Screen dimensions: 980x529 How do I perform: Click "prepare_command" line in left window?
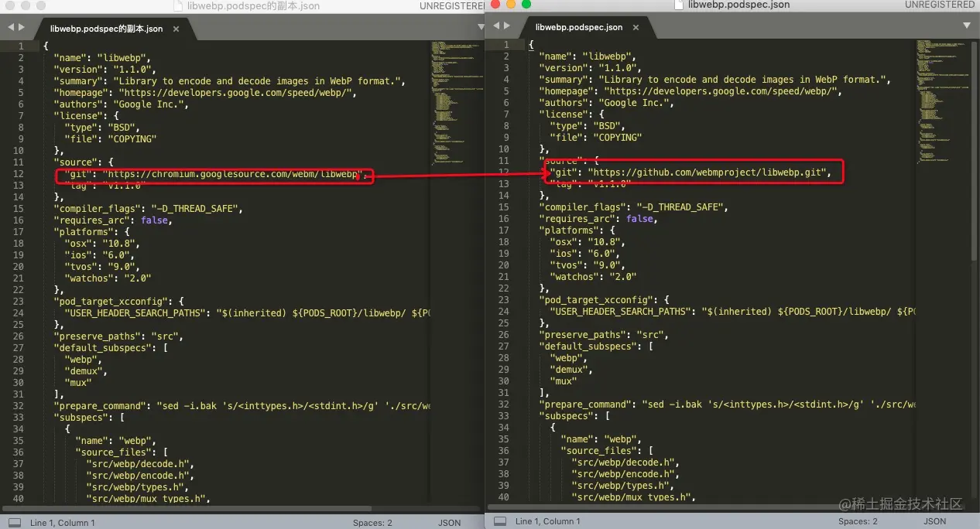coord(242,405)
